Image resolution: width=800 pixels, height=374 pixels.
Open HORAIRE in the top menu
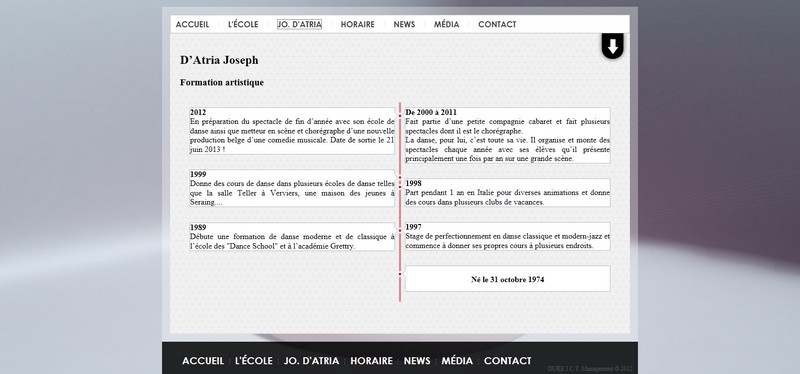[x=358, y=24]
